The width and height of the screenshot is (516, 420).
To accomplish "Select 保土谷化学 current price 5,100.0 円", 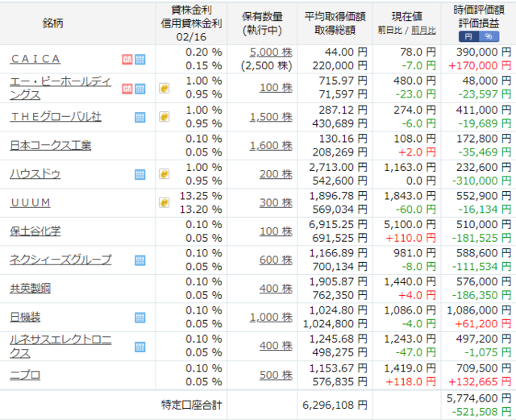I will (x=410, y=224).
